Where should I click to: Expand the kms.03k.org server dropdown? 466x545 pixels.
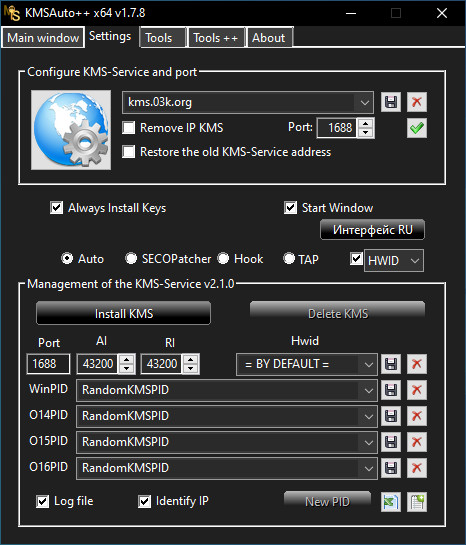tap(365, 103)
